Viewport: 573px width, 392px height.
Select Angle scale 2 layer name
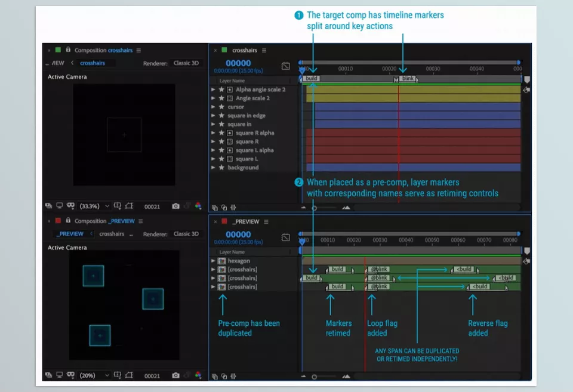[x=252, y=98]
